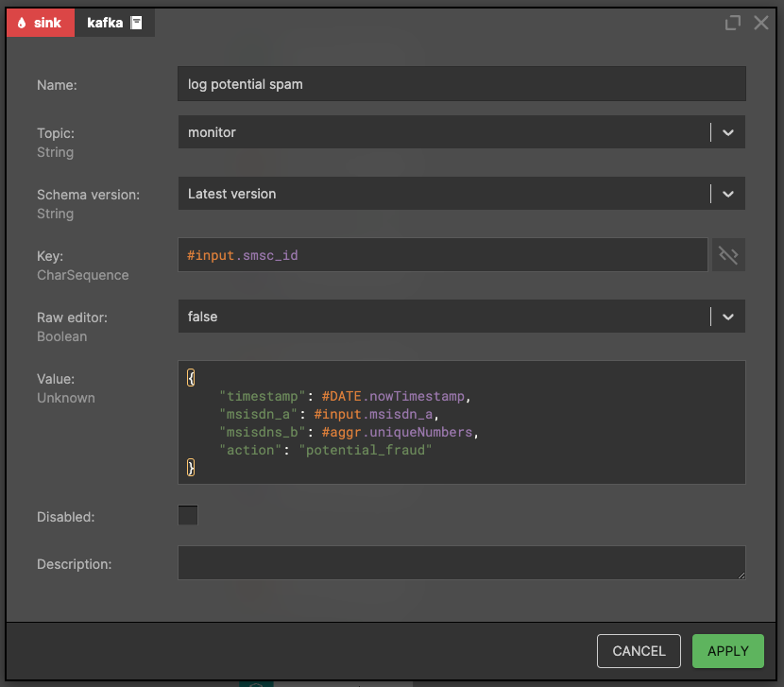Grab the Description resize handle corner
Image resolution: width=784 pixels, height=687 pixels.
(741, 575)
